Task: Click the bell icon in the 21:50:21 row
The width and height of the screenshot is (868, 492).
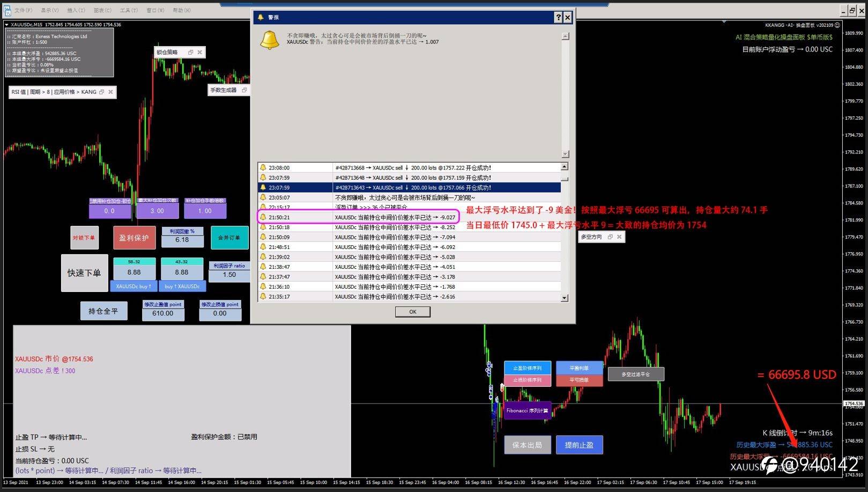Action: (x=263, y=217)
